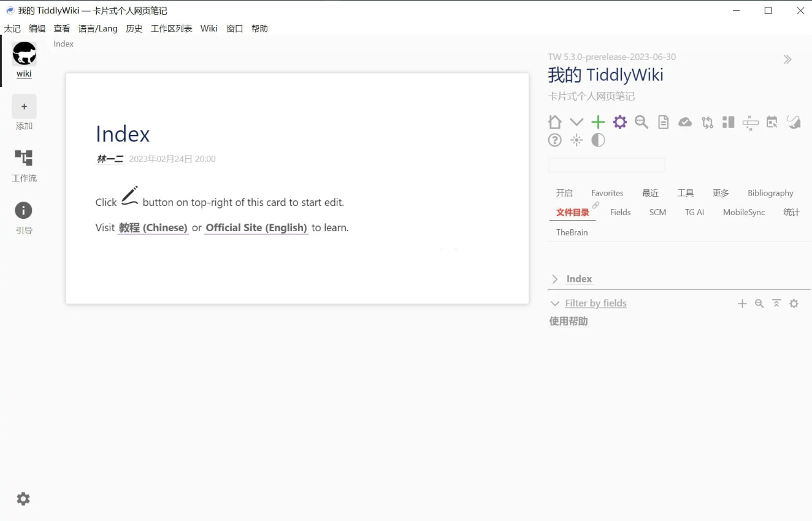This screenshot has width=812, height=521.
Task: Open the Wiki menu
Action: pyautogui.click(x=209, y=28)
